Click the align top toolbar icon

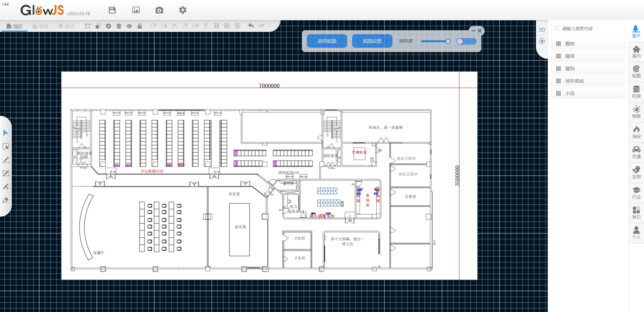(154, 26)
